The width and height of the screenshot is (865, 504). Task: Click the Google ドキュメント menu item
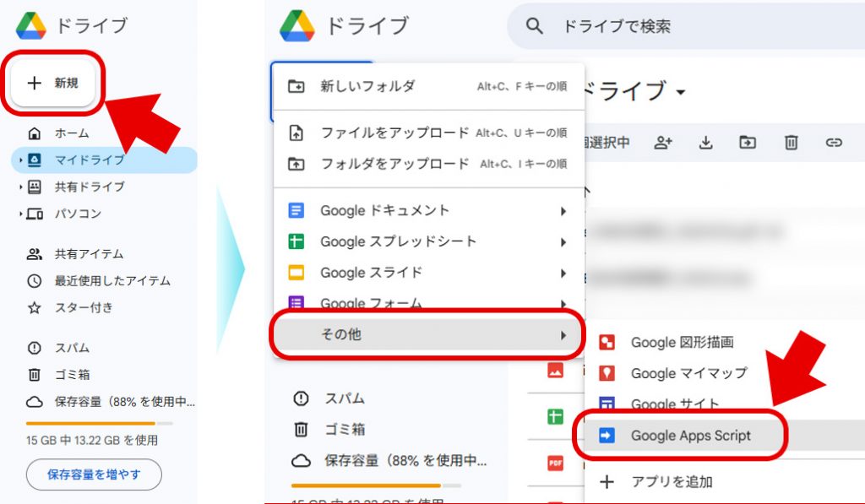[x=428, y=211]
